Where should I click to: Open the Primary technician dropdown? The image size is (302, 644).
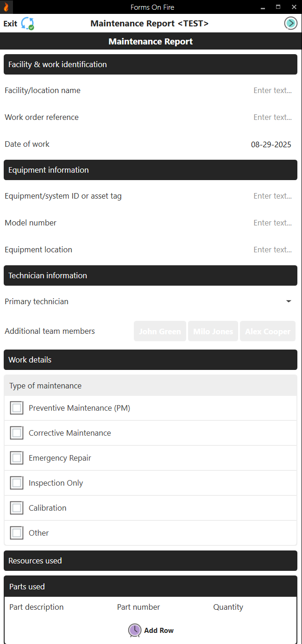tap(289, 301)
